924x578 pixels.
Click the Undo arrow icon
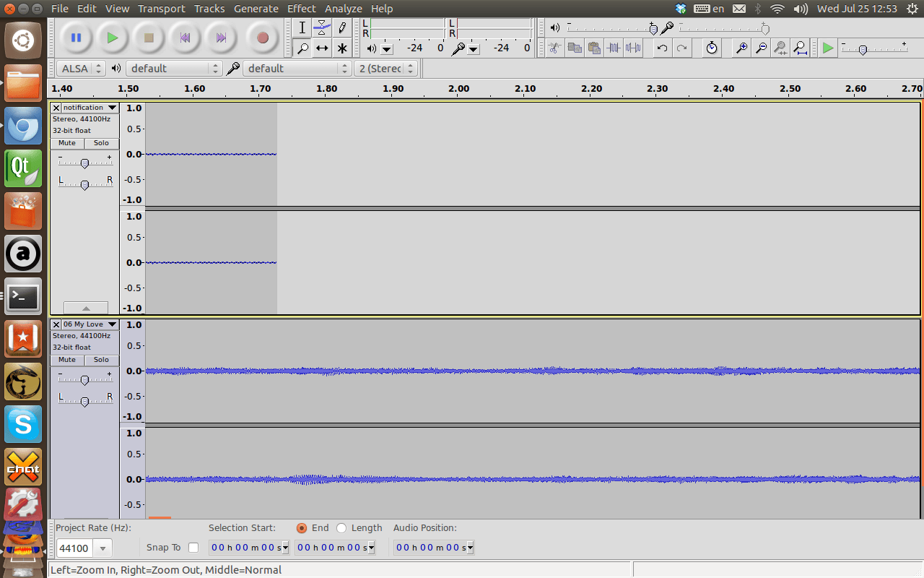coord(662,48)
